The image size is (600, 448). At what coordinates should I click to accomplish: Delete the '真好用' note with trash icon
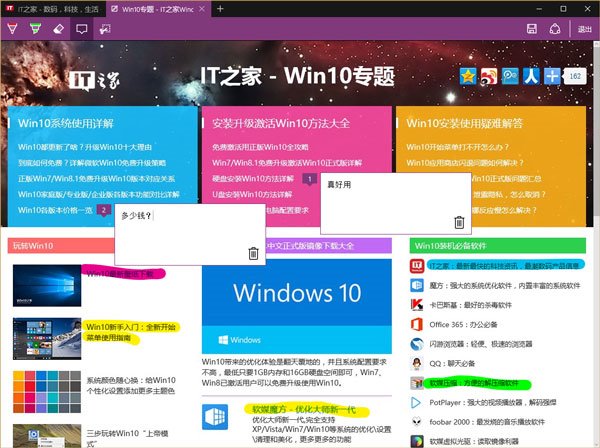459,222
